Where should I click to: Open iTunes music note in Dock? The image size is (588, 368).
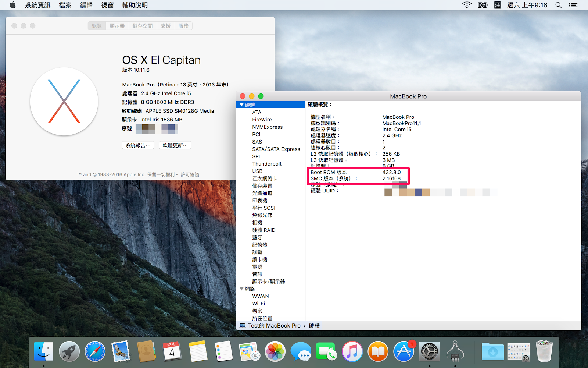352,351
